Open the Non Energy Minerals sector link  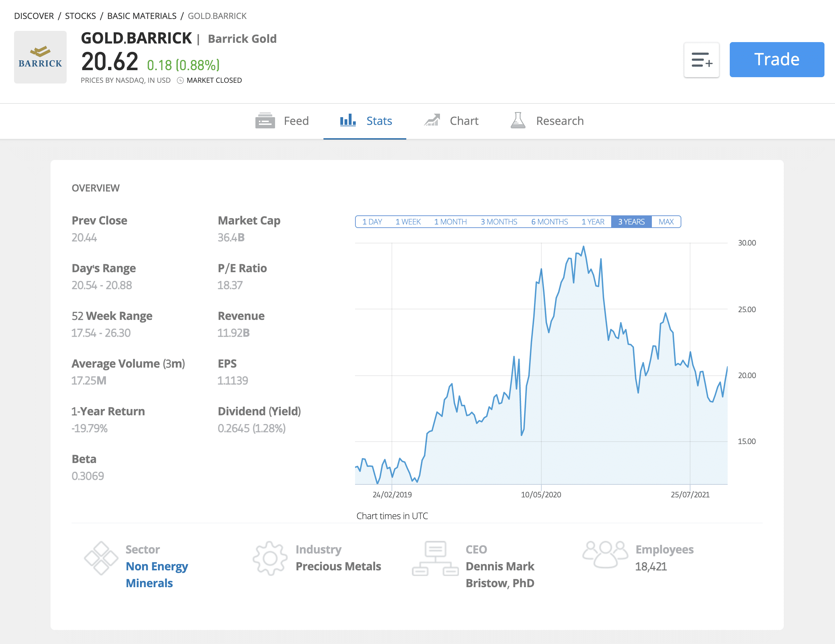157,575
